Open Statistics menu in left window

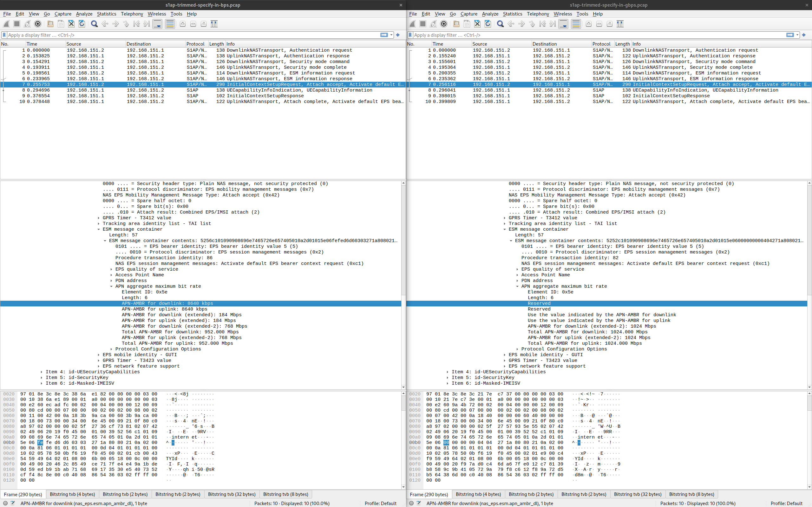(106, 14)
